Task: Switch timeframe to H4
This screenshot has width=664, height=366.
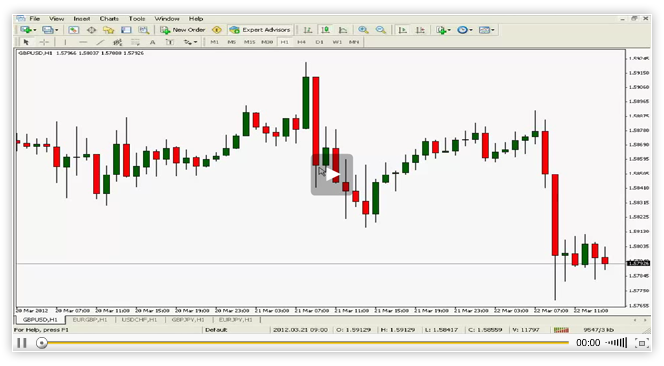Action: 302,42
